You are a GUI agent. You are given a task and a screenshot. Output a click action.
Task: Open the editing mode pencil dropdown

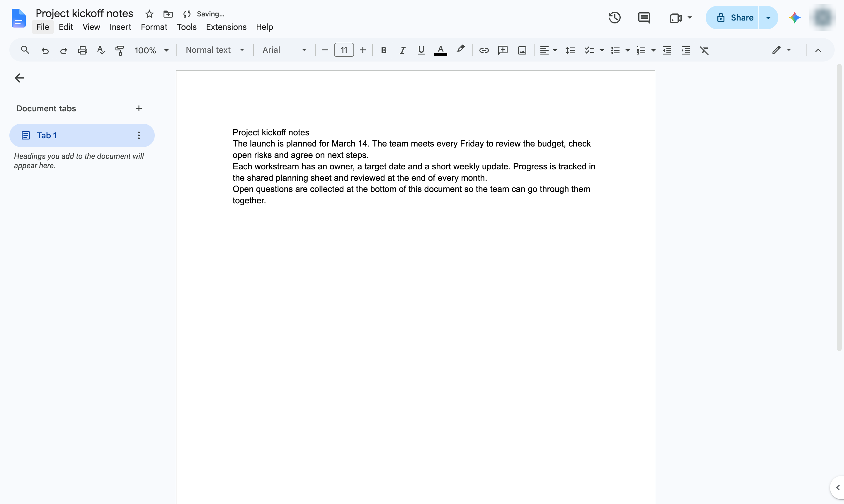[x=782, y=50]
